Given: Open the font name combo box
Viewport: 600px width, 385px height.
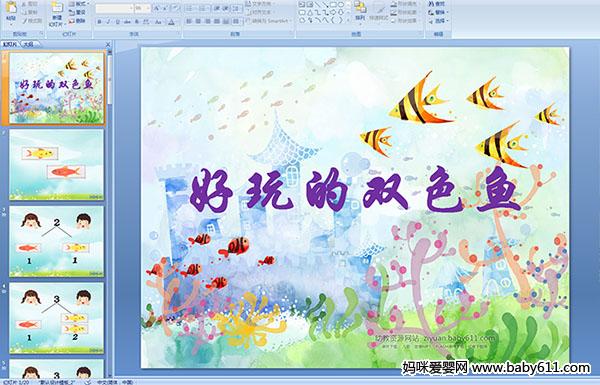Looking at the screenshot, I should click(x=114, y=8).
